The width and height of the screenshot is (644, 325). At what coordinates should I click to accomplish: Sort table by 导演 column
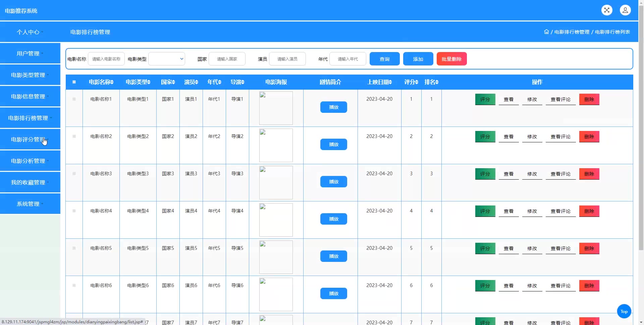click(x=237, y=82)
